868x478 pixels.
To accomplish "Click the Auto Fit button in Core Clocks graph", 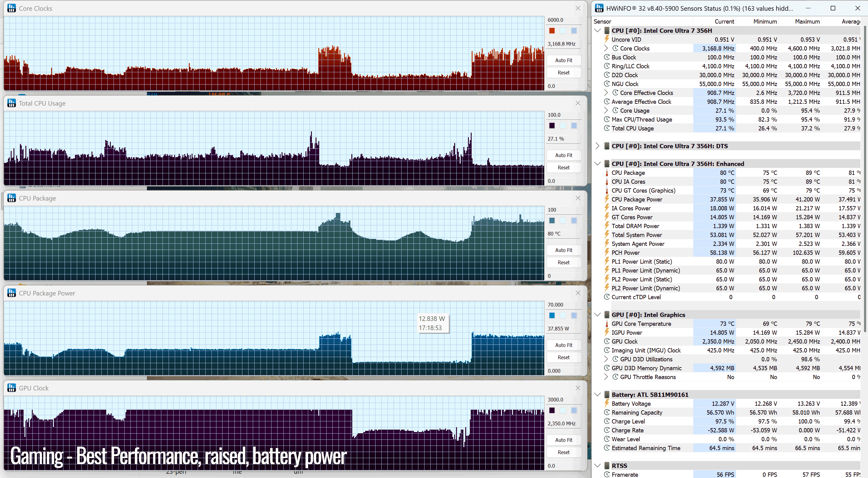I will coord(564,60).
